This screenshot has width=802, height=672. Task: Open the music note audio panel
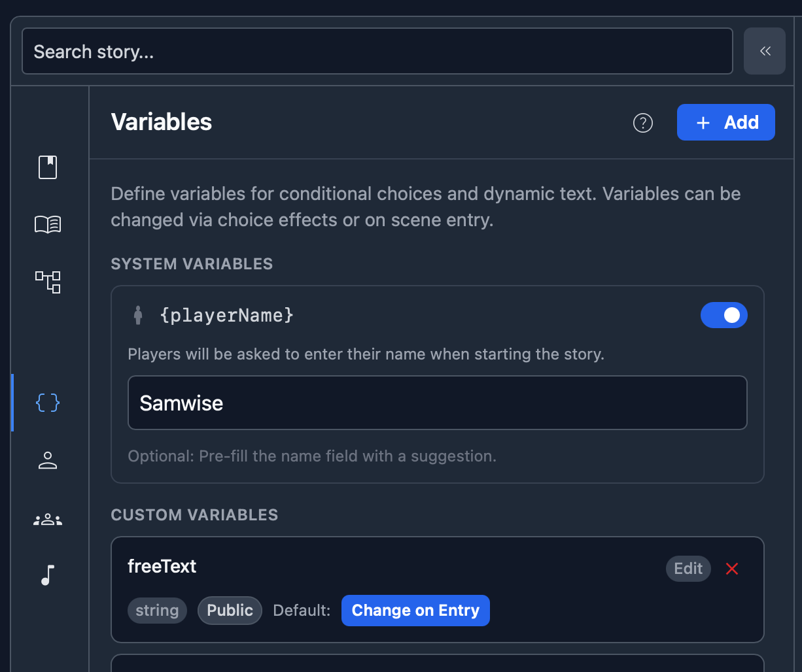48,575
